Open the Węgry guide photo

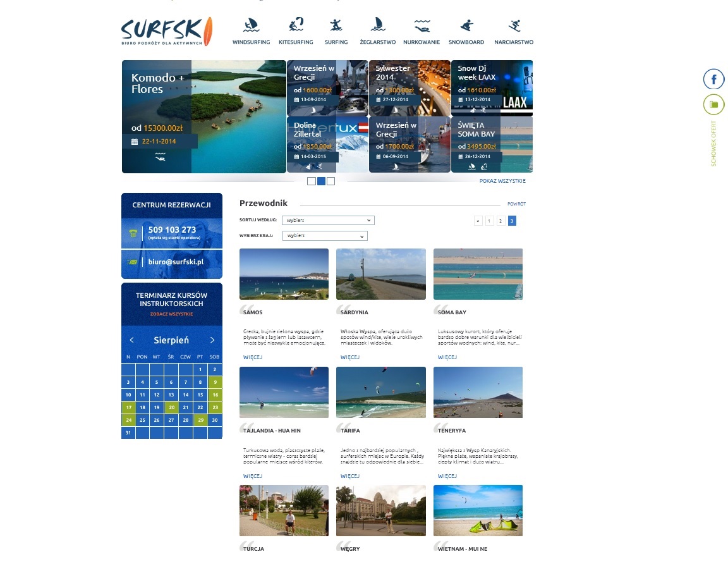tap(380, 510)
